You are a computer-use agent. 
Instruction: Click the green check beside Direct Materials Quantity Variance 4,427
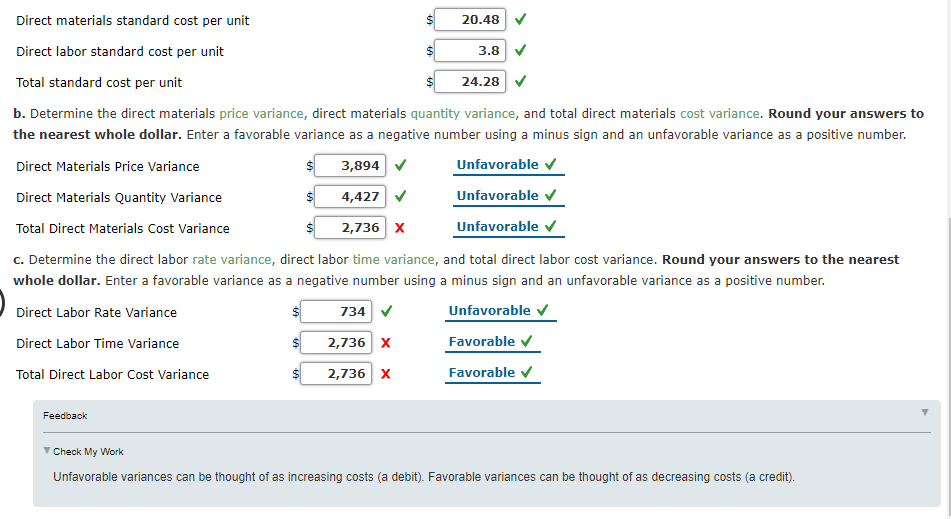pos(400,196)
